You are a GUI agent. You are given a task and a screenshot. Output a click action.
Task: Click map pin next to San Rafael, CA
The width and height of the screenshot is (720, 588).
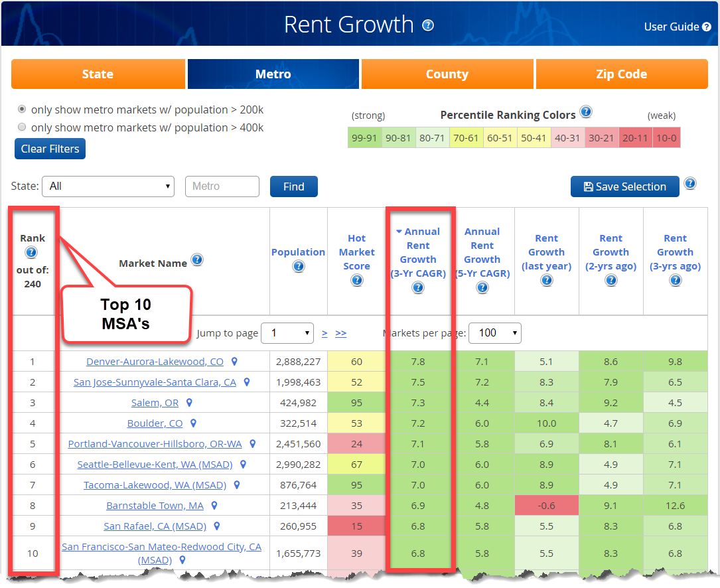pyautogui.click(x=217, y=526)
